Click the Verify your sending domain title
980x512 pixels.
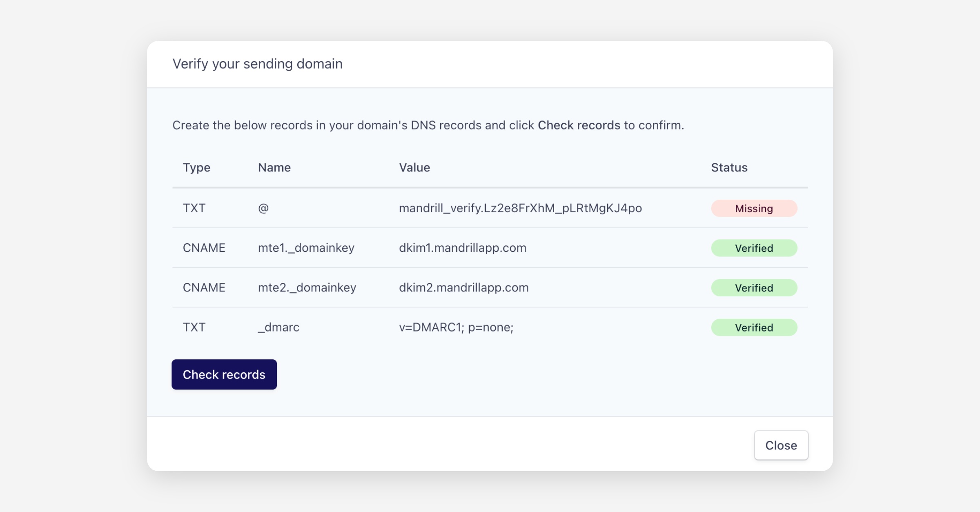257,64
